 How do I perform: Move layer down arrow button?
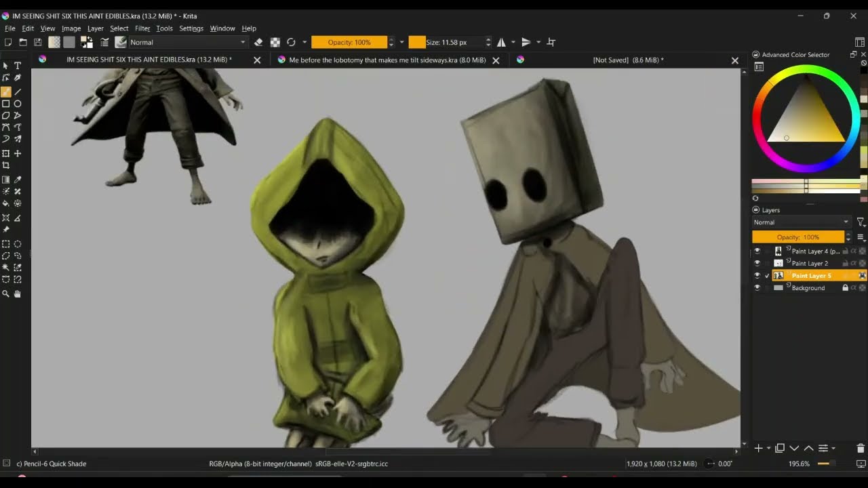794,448
